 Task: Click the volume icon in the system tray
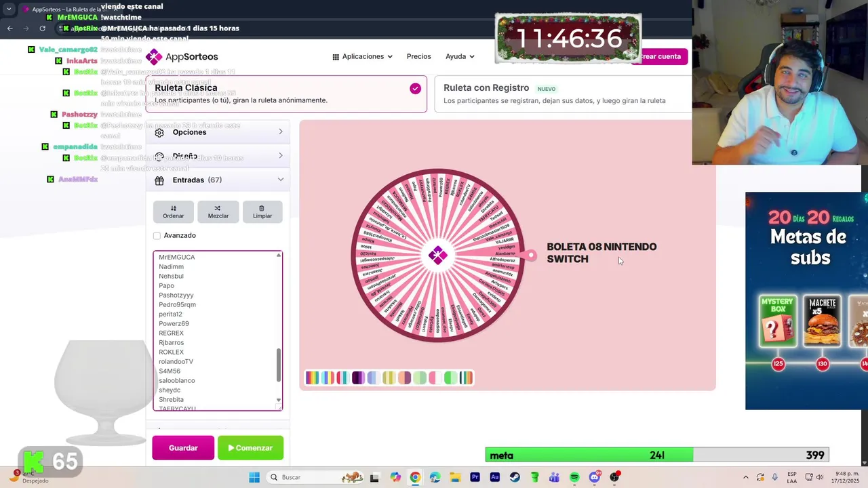(x=819, y=477)
